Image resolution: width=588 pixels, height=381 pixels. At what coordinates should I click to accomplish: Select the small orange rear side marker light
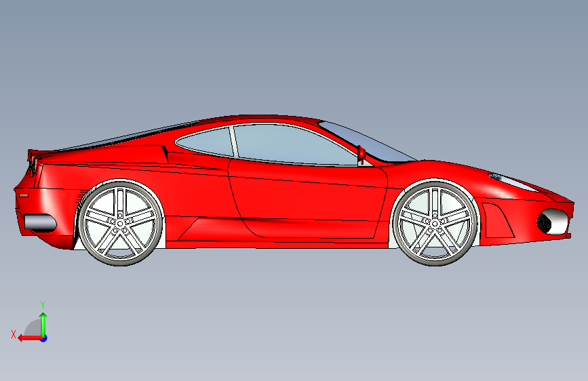pos(24,195)
